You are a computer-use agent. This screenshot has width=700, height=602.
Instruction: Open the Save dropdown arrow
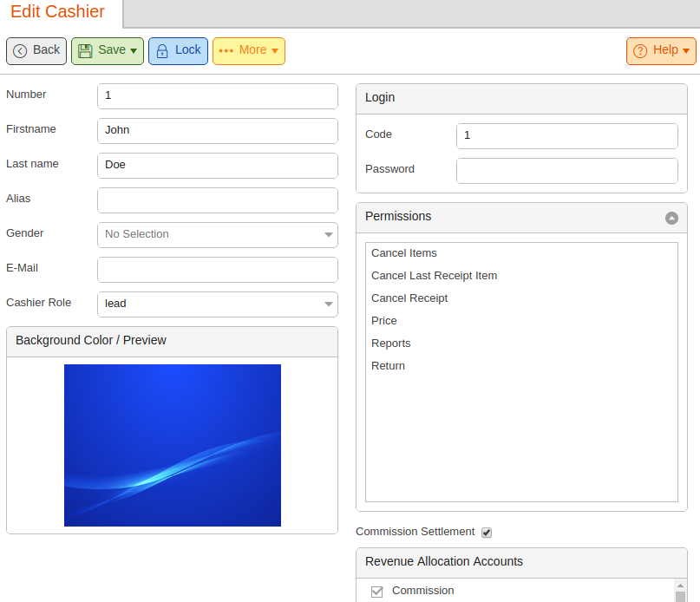[134, 51]
